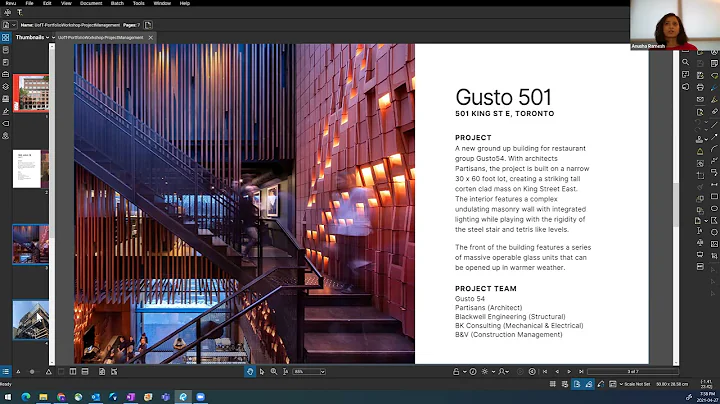This screenshot has width=720, height=404.
Task: Toggle the lock icon in bottom bar
Action: [456, 371]
